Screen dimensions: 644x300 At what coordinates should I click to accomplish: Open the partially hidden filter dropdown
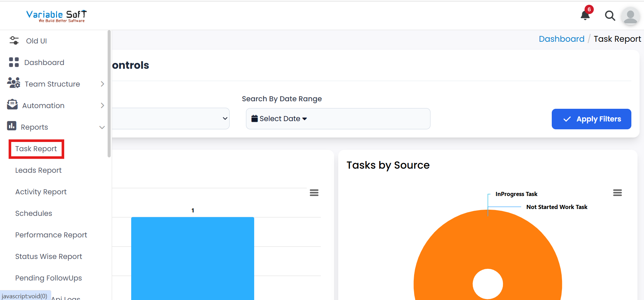tap(171, 119)
